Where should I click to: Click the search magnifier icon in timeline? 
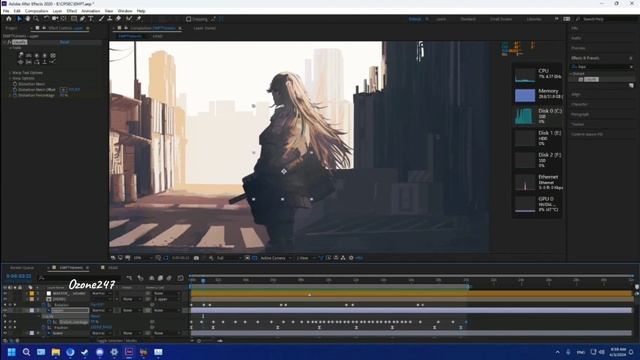point(42,278)
